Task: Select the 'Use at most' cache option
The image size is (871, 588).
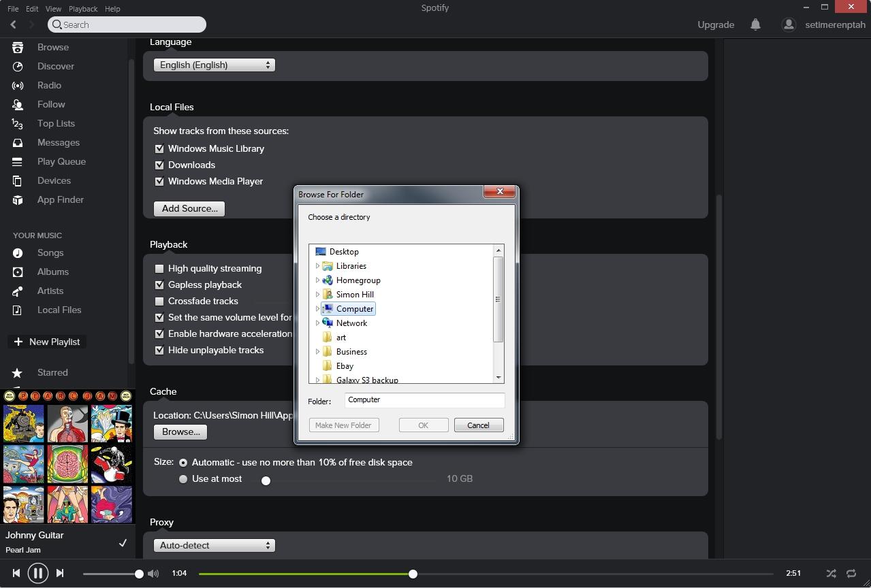Action: tap(183, 478)
